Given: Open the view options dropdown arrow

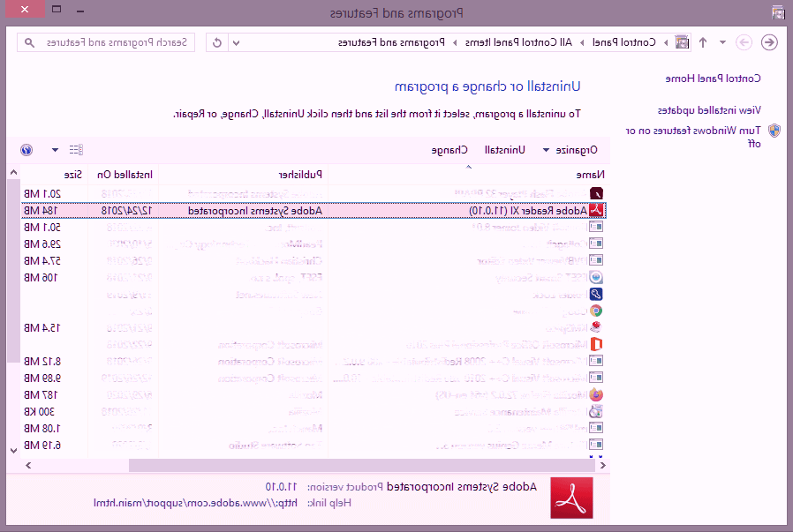Looking at the screenshot, I should (x=56, y=150).
